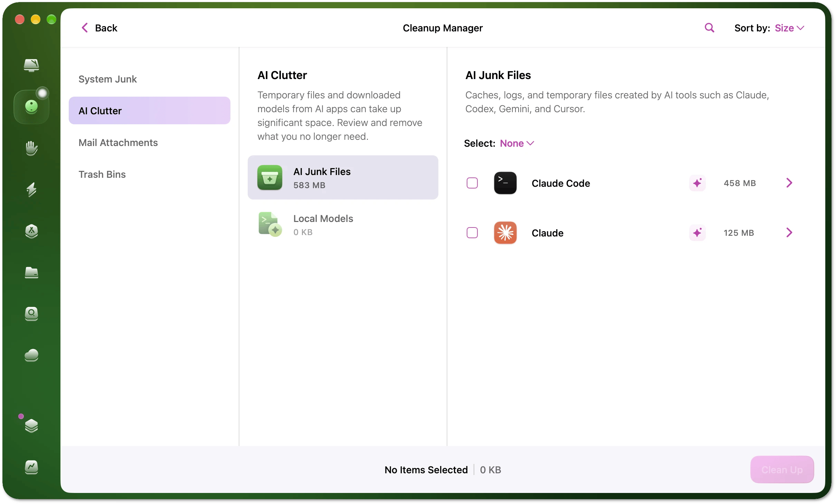Open the Cloud Cleanup cloud sidebar icon

pos(31,355)
